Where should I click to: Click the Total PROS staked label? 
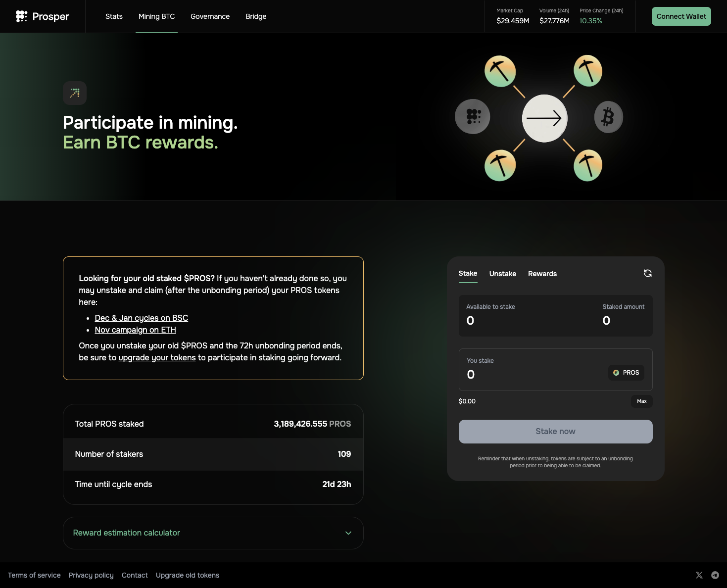coord(109,424)
